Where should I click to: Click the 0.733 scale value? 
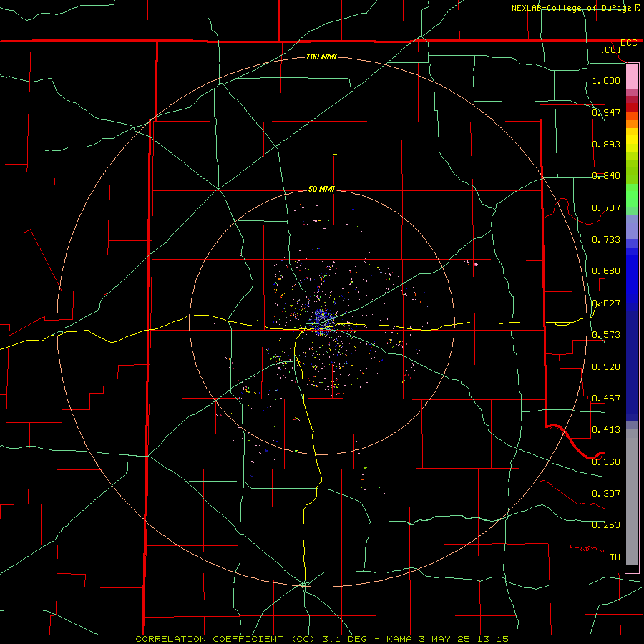(606, 240)
